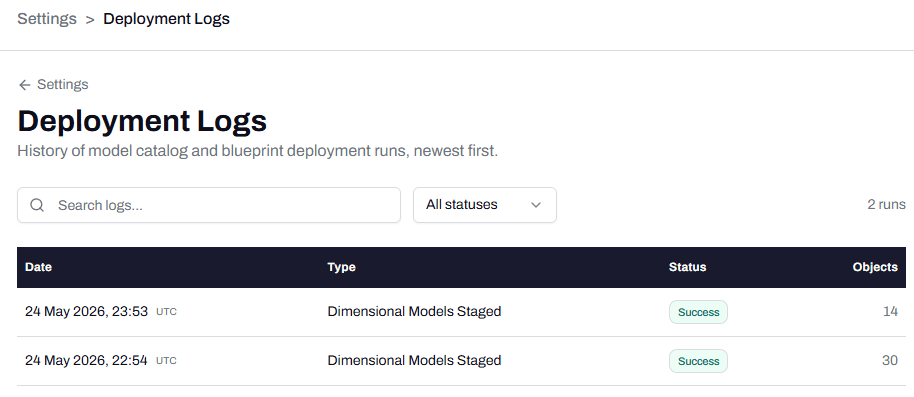Click the magnifier icon in the search box

pos(37,205)
